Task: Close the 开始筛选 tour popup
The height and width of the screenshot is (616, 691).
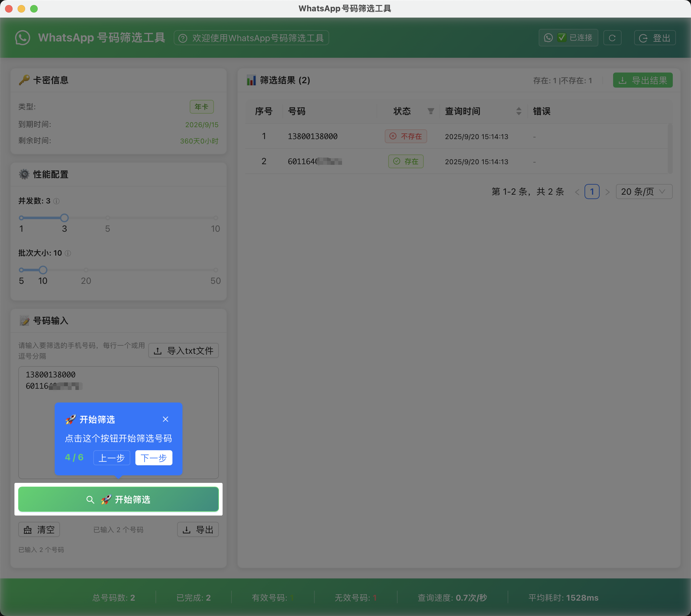Action: click(166, 419)
